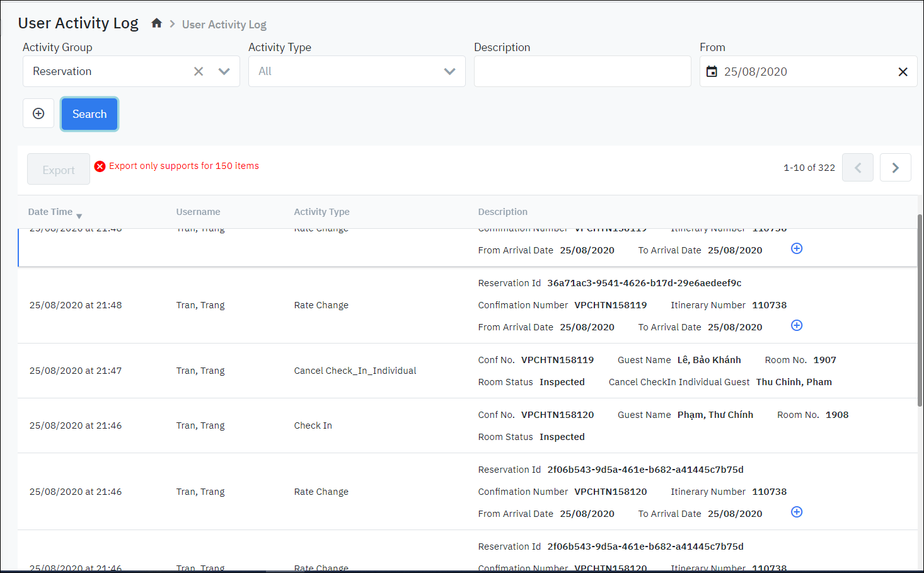
Task: Clear the 25/08/2020 From date with the X
Action: [x=903, y=71]
